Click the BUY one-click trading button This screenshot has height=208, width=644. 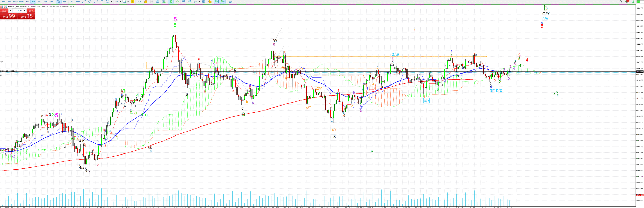click(31, 11)
